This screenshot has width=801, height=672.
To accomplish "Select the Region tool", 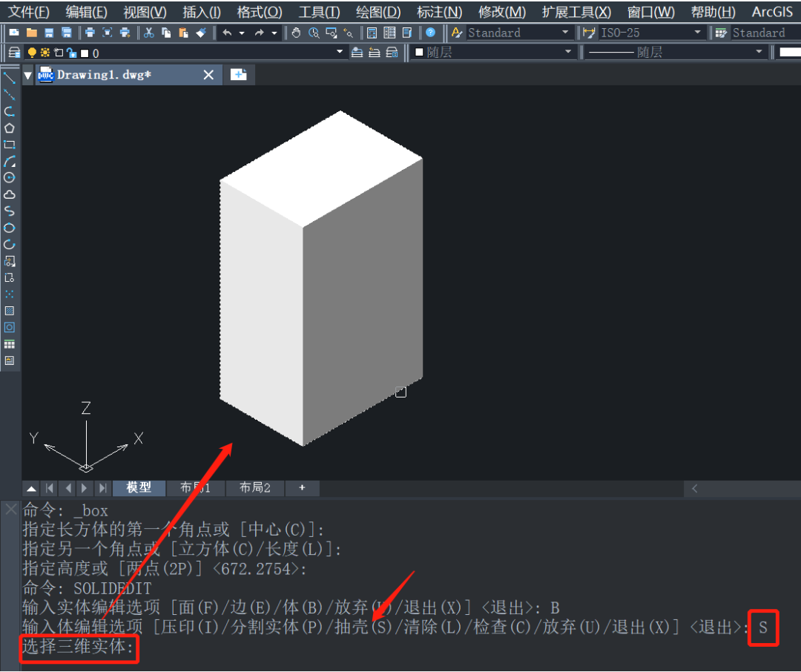I will pyautogui.click(x=9, y=328).
